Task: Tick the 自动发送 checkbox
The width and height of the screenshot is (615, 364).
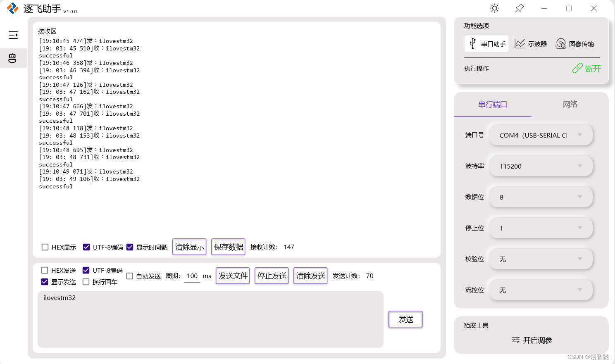Action: (x=129, y=276)
